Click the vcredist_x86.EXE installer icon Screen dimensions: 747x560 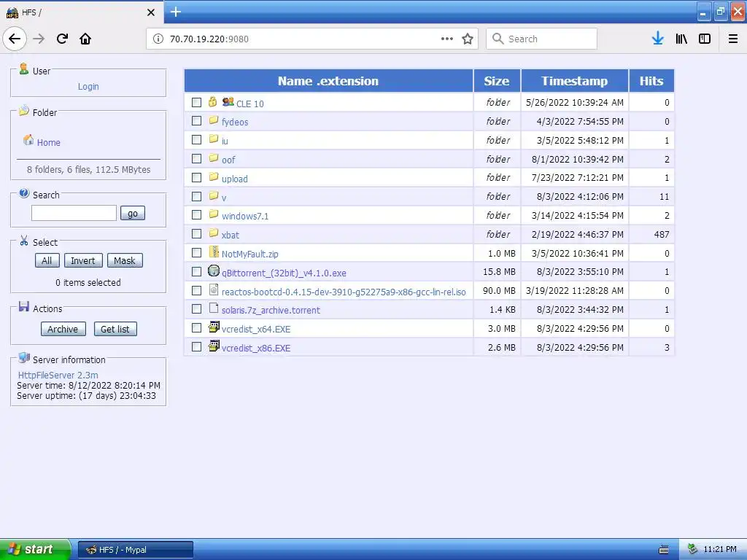click(x=214, y=346)
